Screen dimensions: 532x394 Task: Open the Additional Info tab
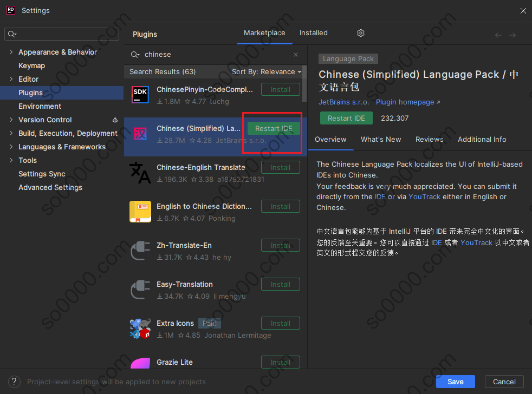click(x=482, y=140)
